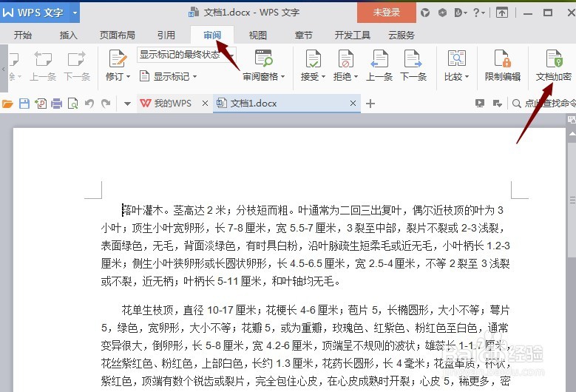Open the 章节 tab
The width and height of the screenshot is (576, 392).
click(x=303, y=36)
